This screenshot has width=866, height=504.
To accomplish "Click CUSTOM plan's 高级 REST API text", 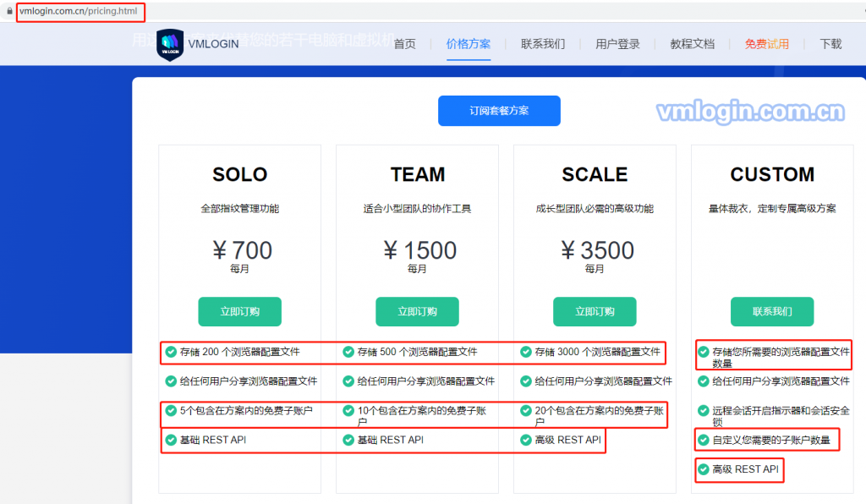I will 746,469.
